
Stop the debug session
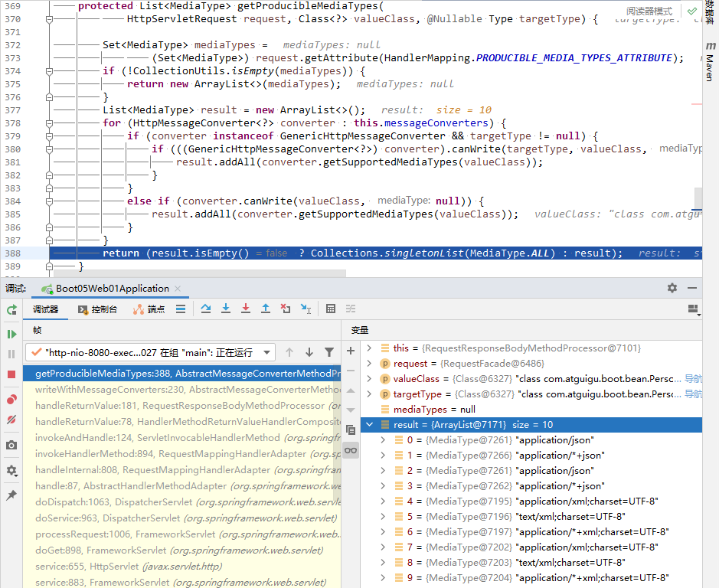pos(12,374)
